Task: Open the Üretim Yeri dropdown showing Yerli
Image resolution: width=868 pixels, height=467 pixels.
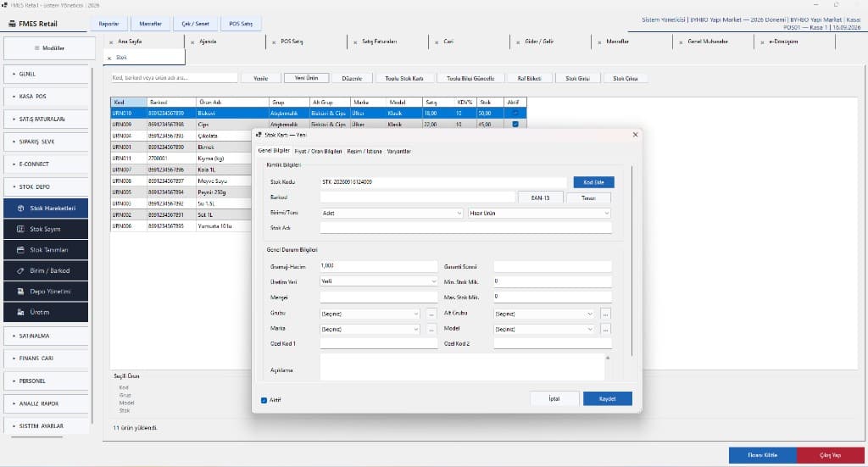Action: [x=379, y=281]
